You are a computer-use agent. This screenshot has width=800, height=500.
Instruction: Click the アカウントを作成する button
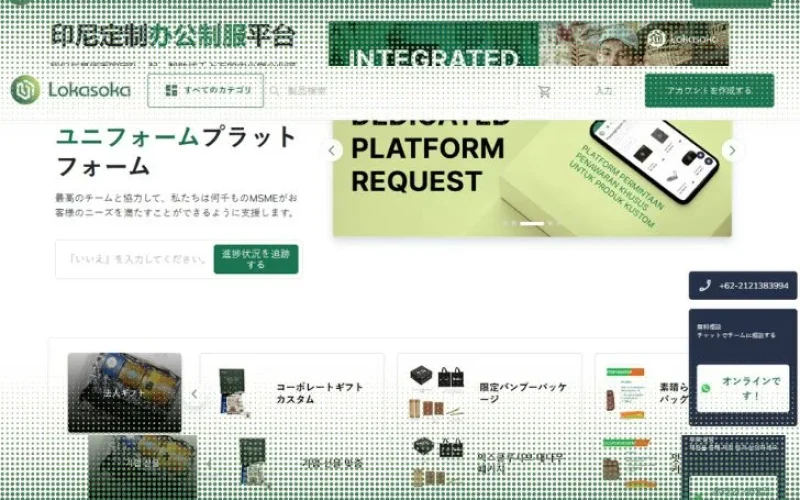point(709,90)
